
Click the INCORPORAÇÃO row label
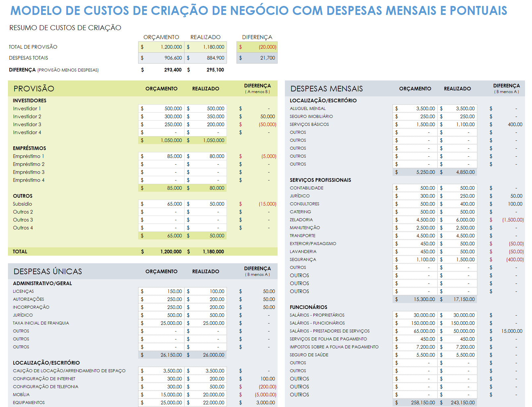tap(31, 307)
